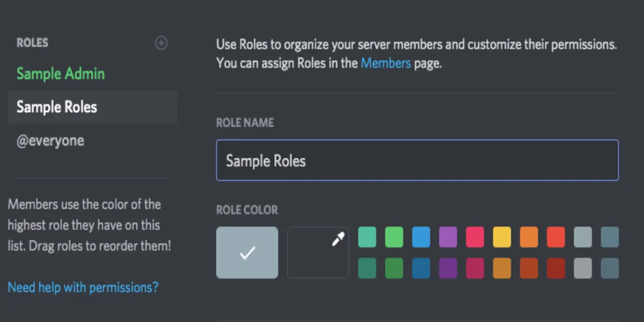Image resolution: width=644 pixels, height=322 pixels.
Task: Open Need help with permissions link
Action: point(83,287)
